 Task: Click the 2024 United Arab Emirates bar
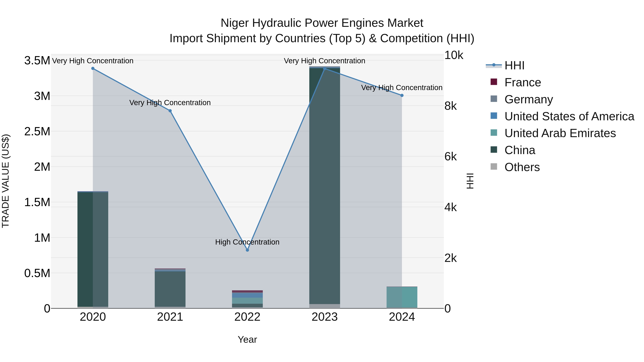tap(402, 297)
